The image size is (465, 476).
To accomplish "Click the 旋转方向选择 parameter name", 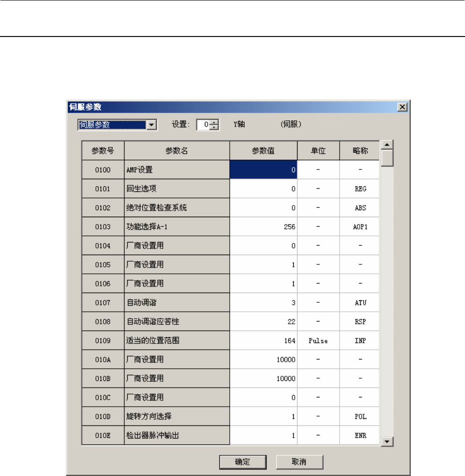I will click(x=177, y=417).
